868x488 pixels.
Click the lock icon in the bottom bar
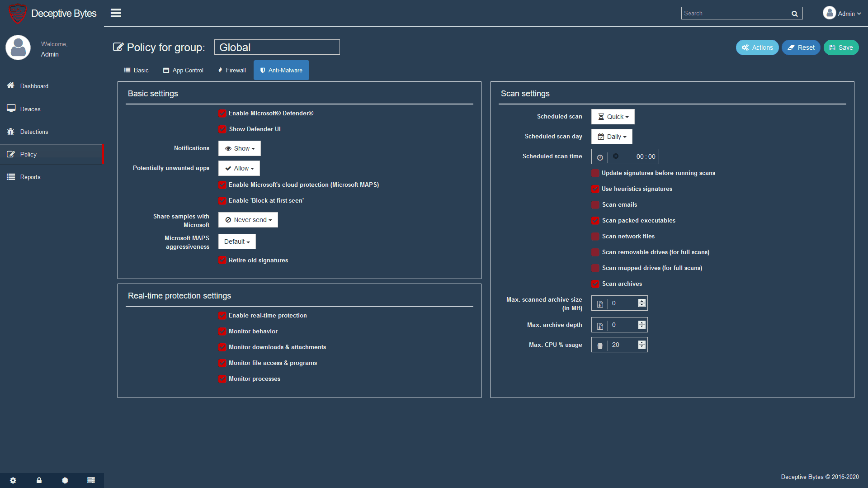pyautogui.click(x=39, y=480)
